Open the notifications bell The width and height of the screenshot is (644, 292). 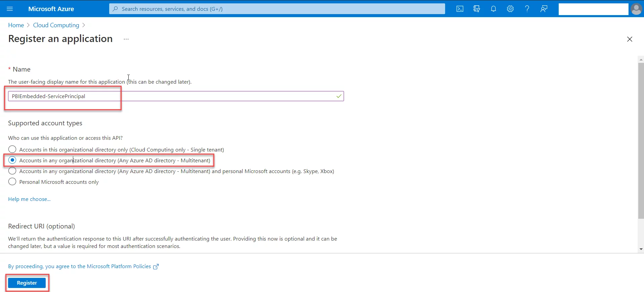(493, 9)
